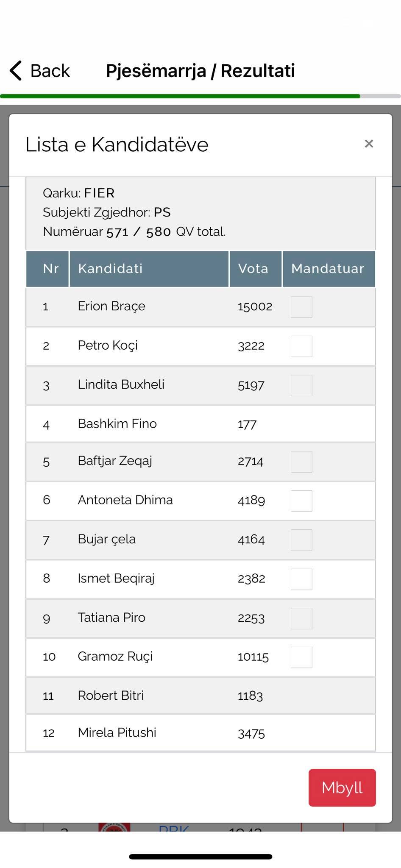The width and height of the screenshot is (401, 868).
Task: Click the Nr column header
Action: [x=48, y=269]
